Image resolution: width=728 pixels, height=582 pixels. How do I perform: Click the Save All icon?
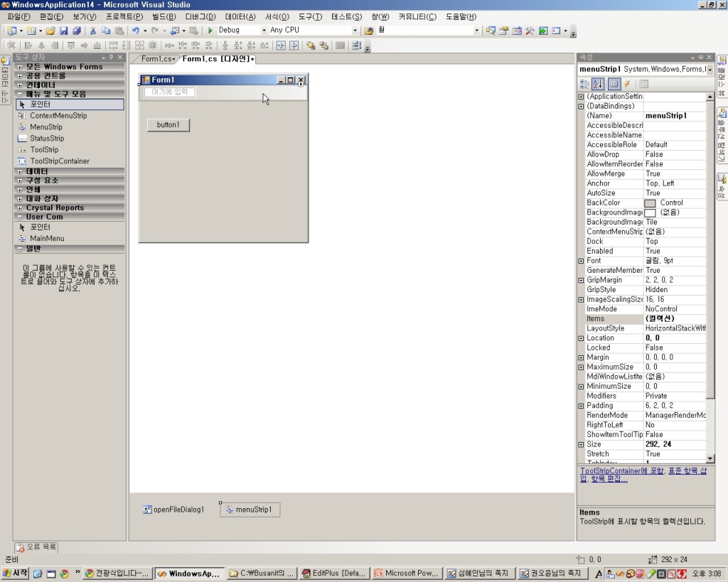[77, 31]
